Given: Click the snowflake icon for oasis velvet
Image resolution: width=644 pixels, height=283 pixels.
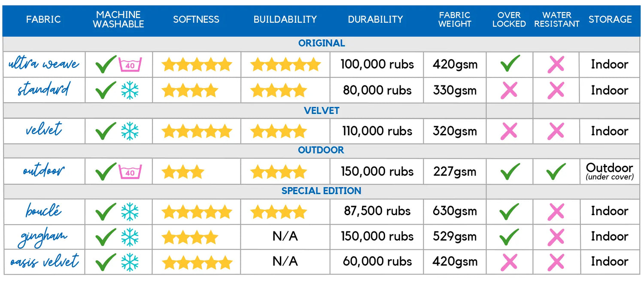Looking at the screenshot, I should pos(129,262).
